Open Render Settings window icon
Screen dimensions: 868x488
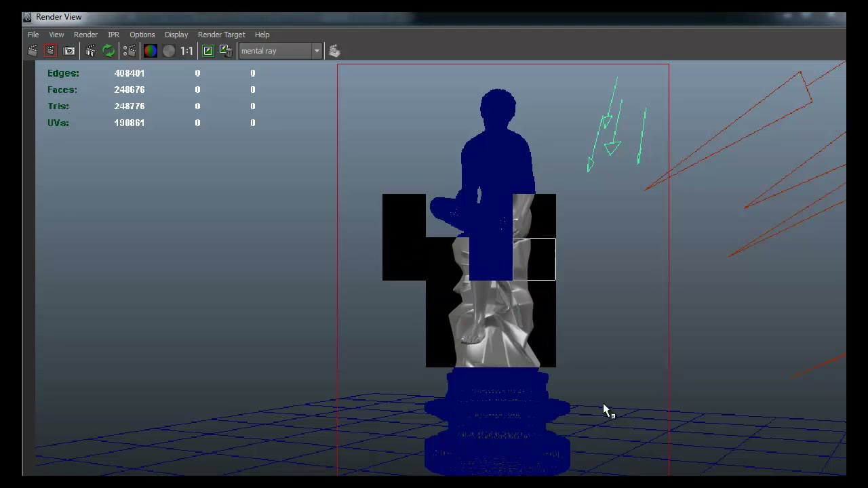(129, 51)
